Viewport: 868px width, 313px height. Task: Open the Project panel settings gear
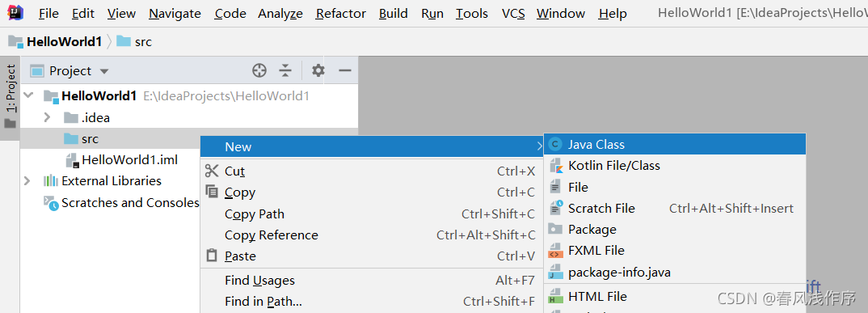pos(318,70)
